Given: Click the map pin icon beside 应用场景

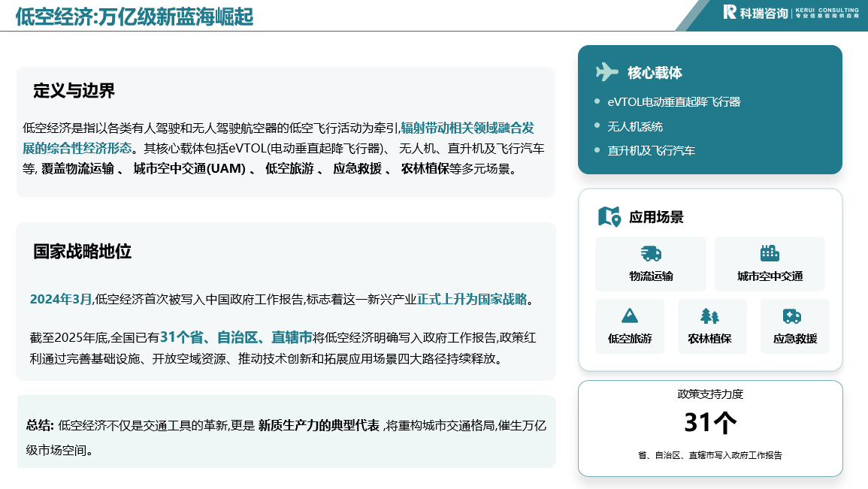Looking at the screenshot, I should click(609, 216).
